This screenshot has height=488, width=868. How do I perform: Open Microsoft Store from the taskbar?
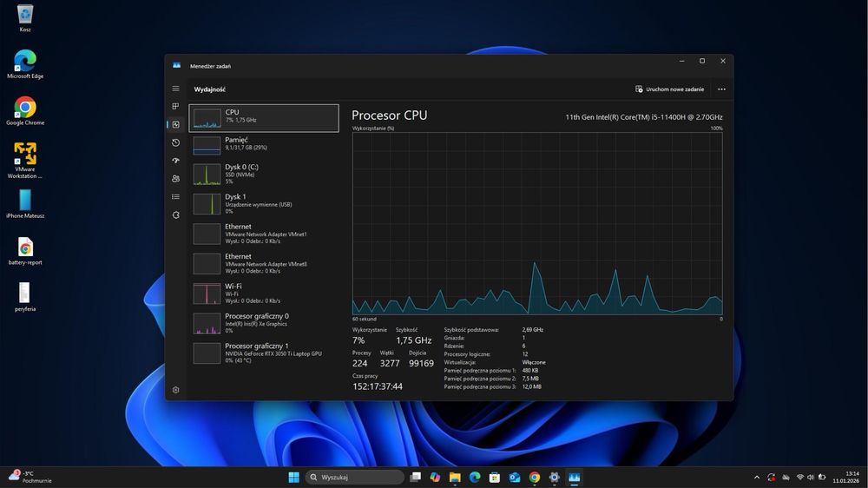[x=495, y=477]
